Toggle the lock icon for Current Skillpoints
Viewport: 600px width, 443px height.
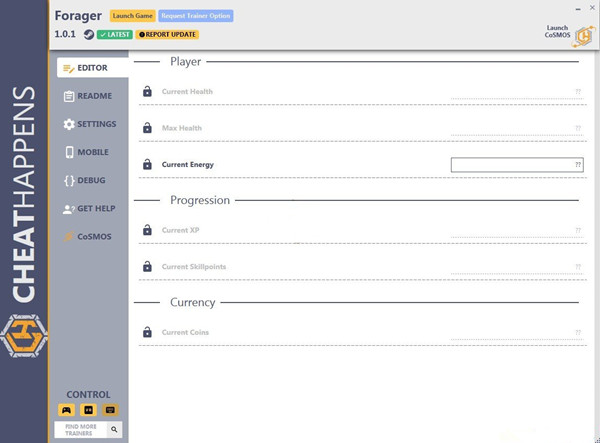coord(147,266)
